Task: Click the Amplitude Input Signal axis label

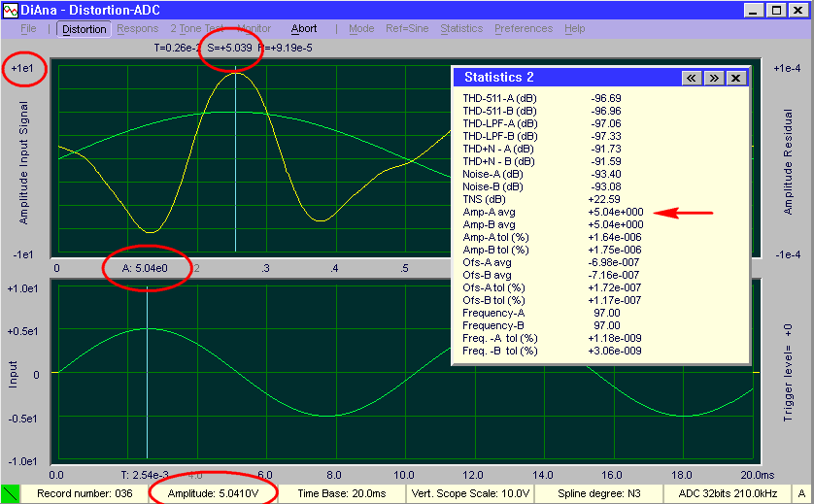Action: pos(23,162)
